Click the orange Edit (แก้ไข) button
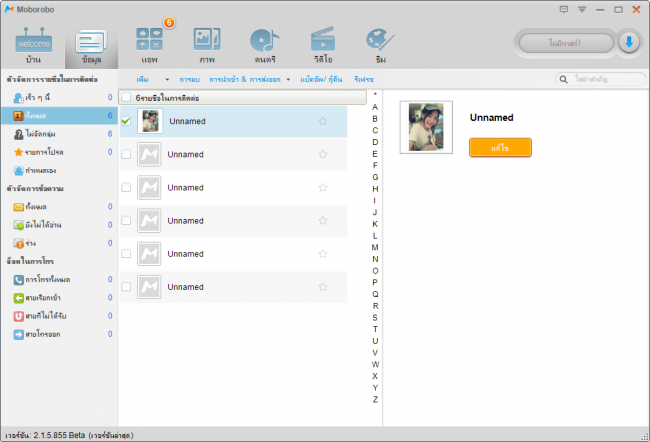Viewport: 650px width, 442px height. 500,147
